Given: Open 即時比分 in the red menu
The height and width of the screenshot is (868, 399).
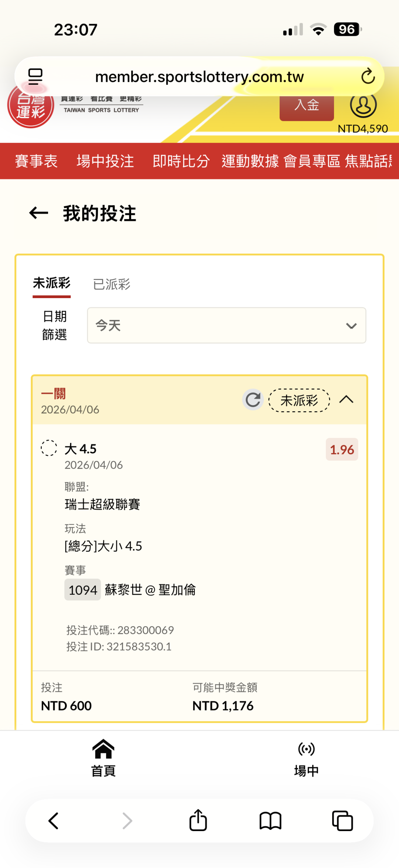Looking at the screenshot, I should point(181,161).
